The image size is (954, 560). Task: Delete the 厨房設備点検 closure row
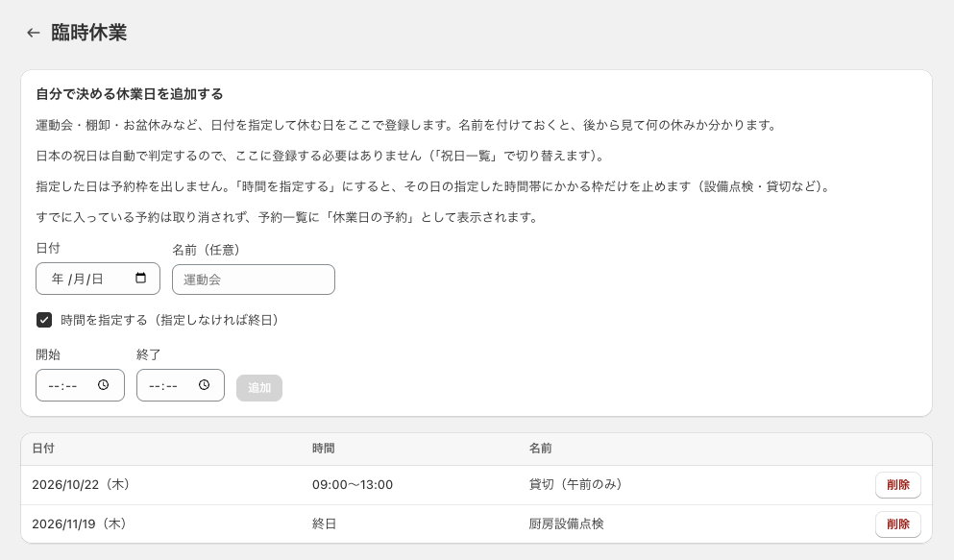coord(898,524)
